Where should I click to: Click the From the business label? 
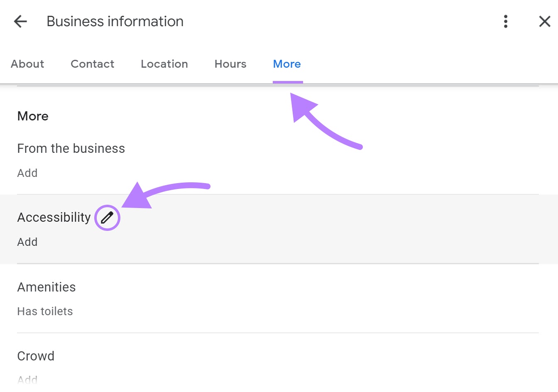(x=71, y=148)
